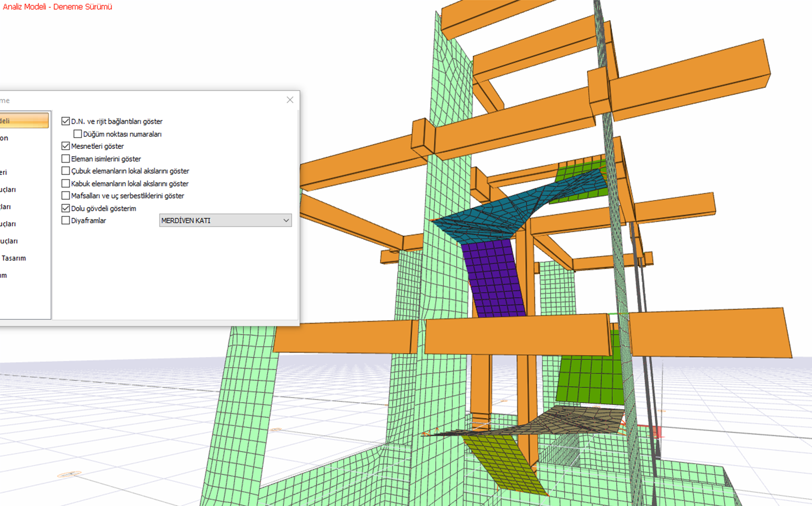This screenshot has width=812, height=506.
Task: Open the Tasarım sidebar entry
Action: coord(13,258)
